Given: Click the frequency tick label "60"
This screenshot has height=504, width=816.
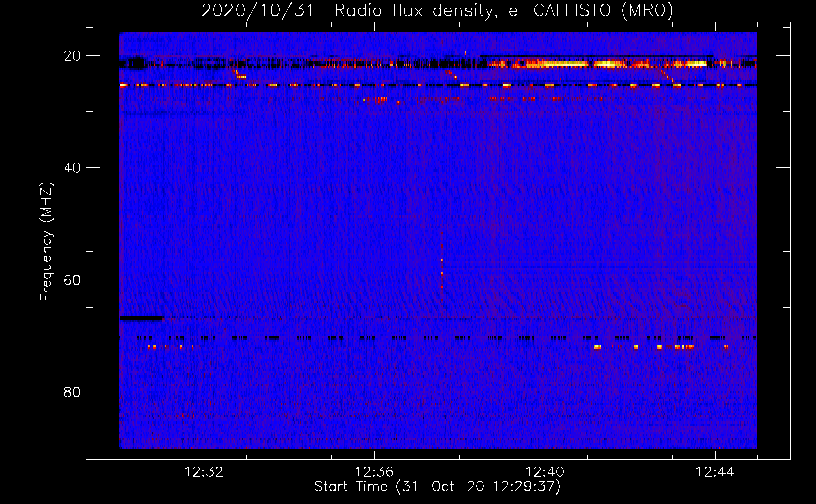Looking at the screenshot, I should 72,280.
